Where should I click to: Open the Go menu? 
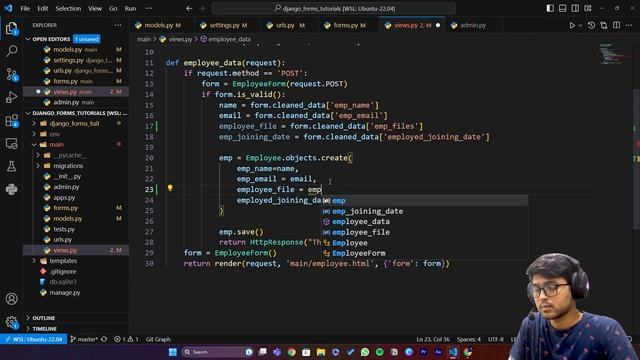pyautogui.click(x=113, y=8)
